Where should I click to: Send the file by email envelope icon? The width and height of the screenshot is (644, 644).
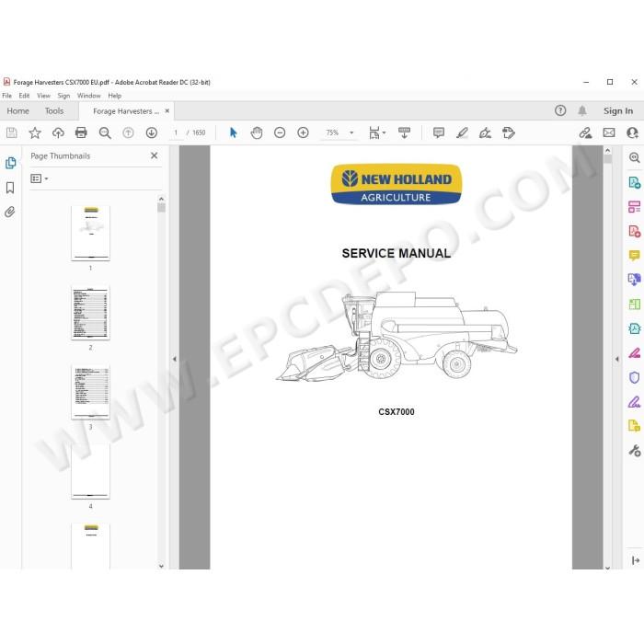(x=609, y=132)
